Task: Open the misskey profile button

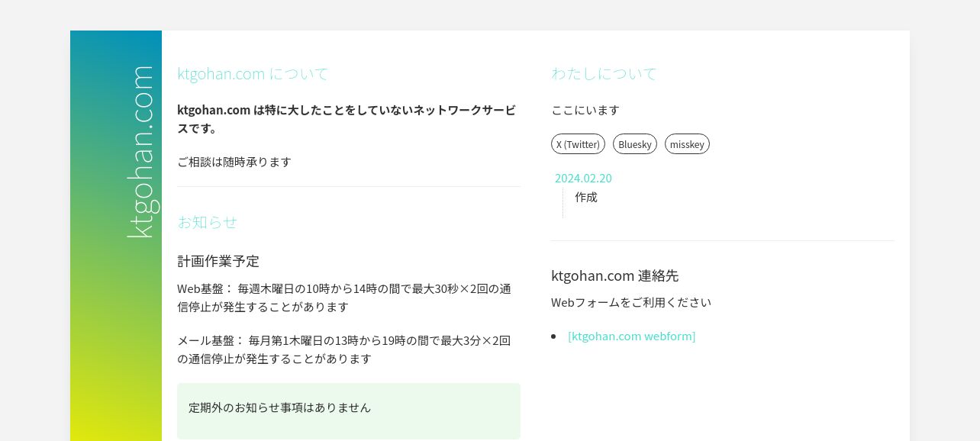Action: [687, 144]
